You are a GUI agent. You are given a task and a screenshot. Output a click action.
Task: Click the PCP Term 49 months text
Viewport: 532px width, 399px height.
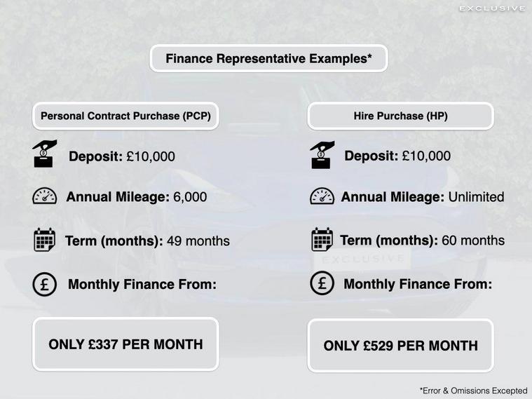(x=147, y=241)
